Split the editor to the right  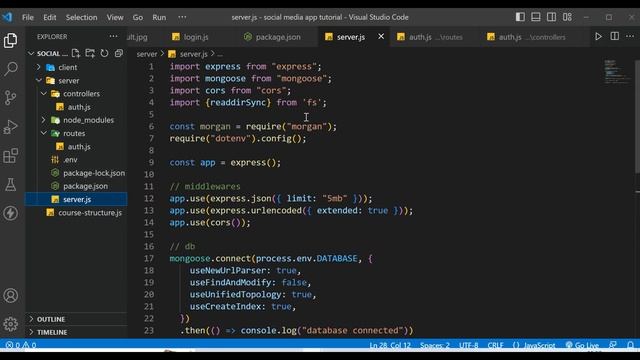(614, 36)
